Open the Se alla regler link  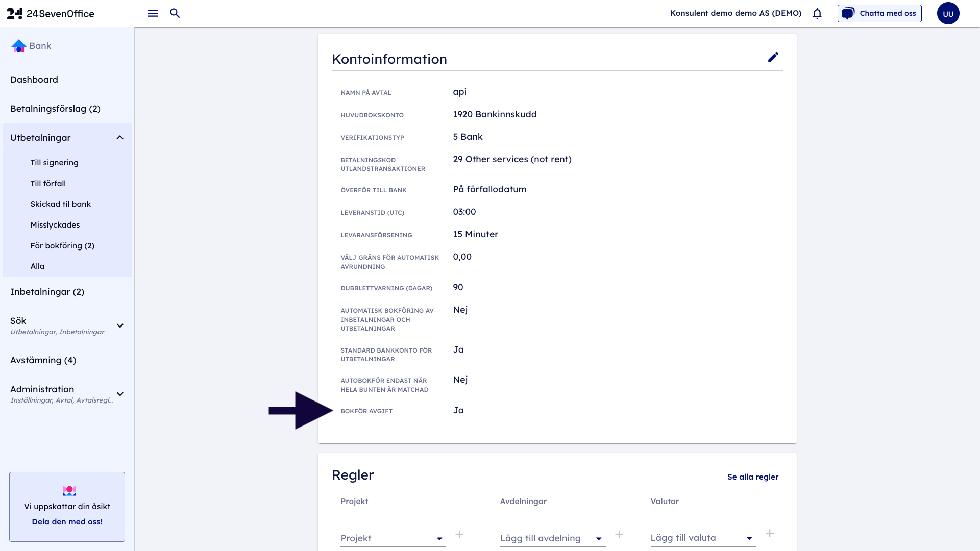[x=753, y=477]
